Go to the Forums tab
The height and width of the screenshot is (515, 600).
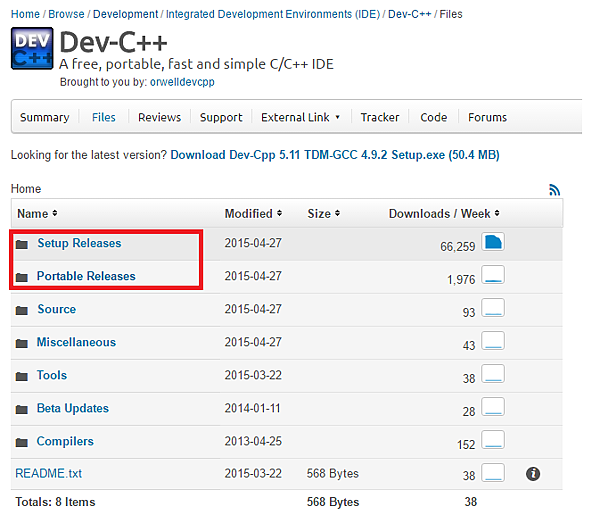pos(487,117)
